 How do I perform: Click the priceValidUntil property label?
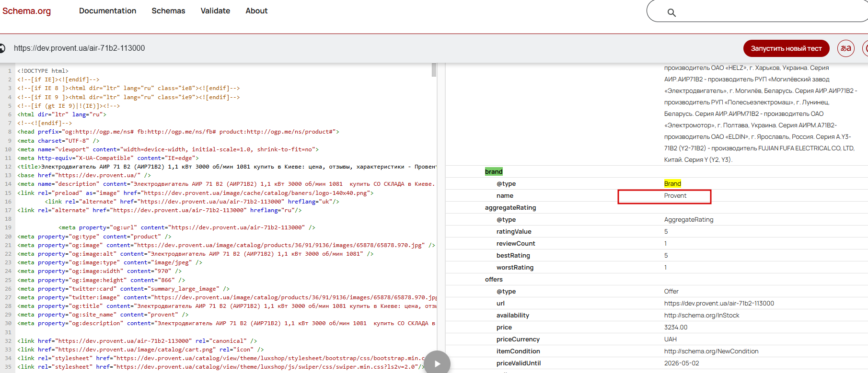pyautogui.click(x=519, y=363)
